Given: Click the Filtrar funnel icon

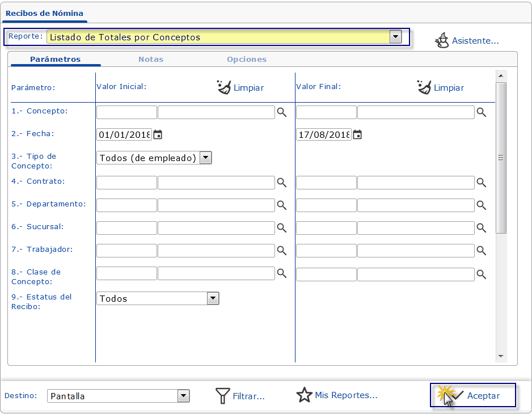Looking at the screenshot, I should [222, 396].
